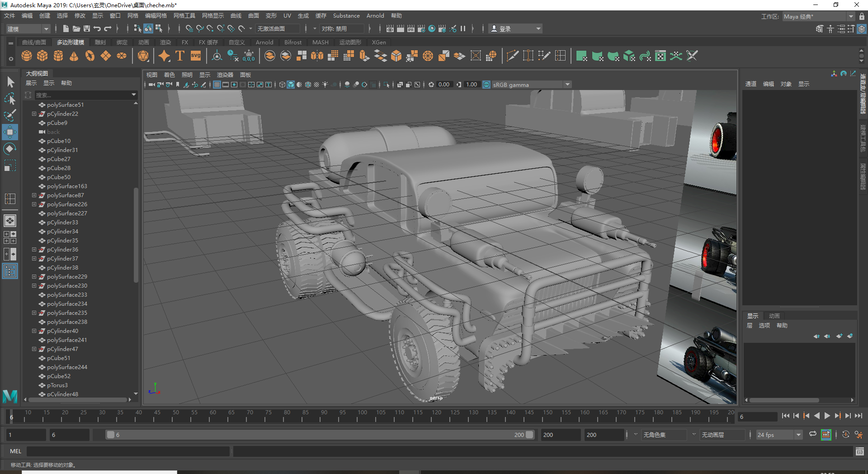Click the SVG import shelf icon
The height and width of the screenshot is (474, 868).
(x=196, y=56)
